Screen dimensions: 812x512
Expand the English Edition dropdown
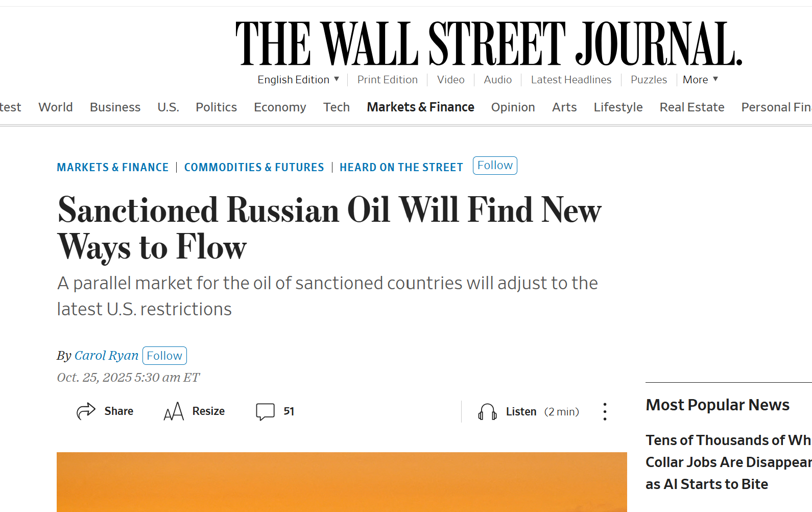tap(298, 80)
